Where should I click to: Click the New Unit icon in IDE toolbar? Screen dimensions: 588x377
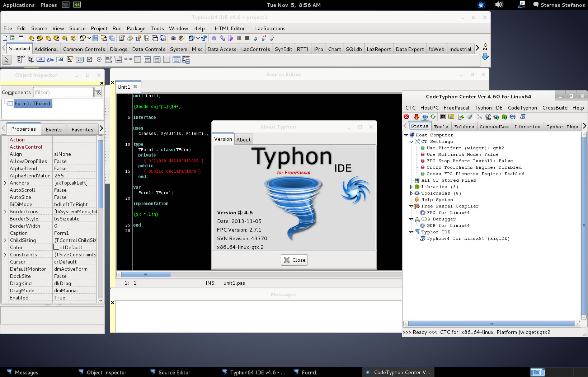tap(12, 38)
